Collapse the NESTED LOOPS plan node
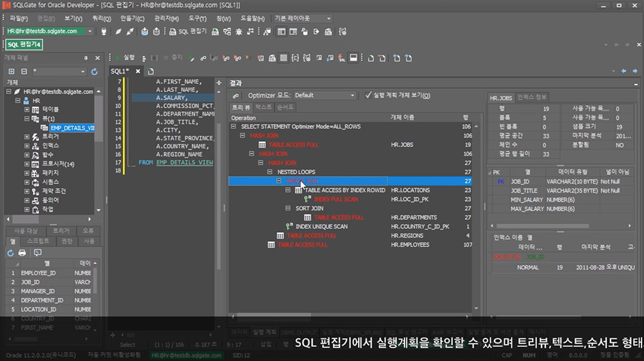 click(269, 172)
